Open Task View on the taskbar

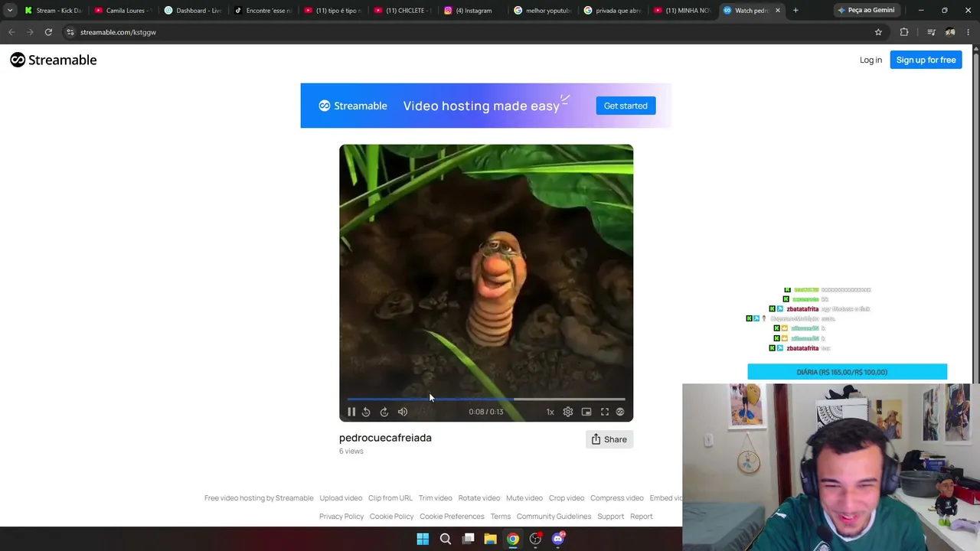tap(469, 539)
